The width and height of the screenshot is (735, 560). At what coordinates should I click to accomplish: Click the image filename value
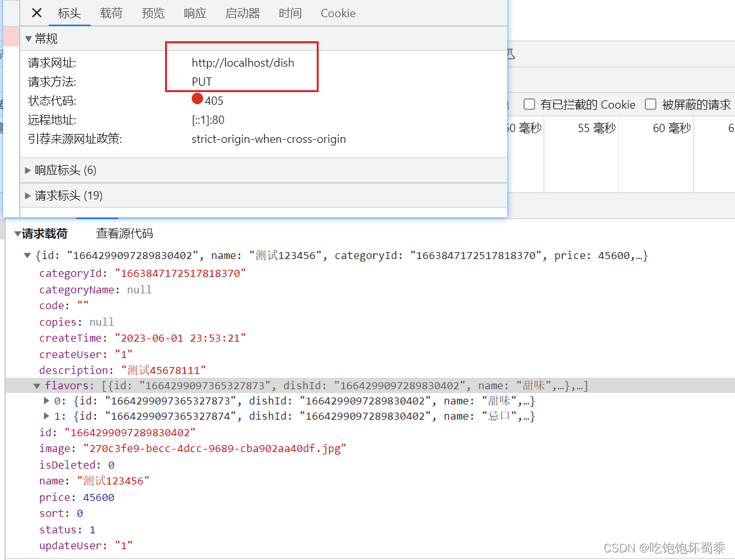(215, 449)
